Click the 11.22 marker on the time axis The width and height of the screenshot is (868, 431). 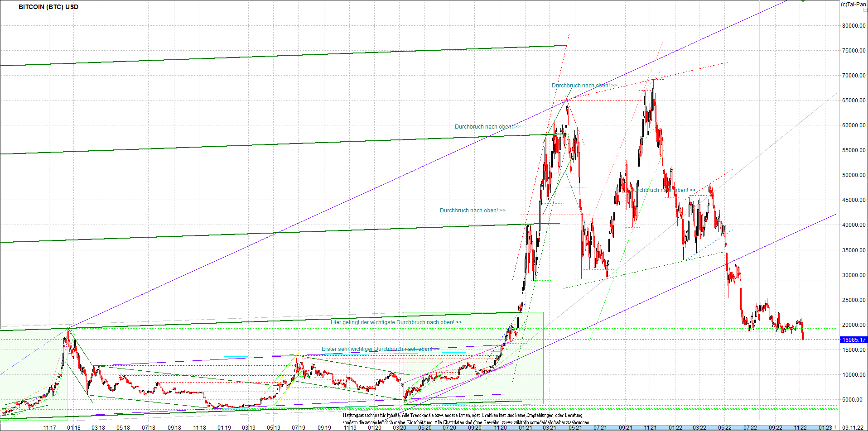(800, 428)
